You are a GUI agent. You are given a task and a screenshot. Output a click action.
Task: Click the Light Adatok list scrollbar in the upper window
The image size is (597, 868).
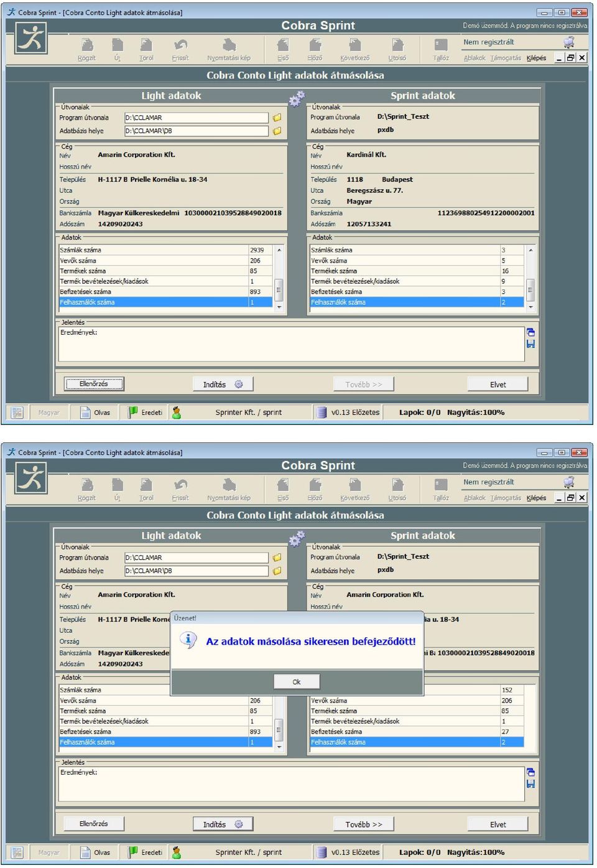tap(279, 279)
